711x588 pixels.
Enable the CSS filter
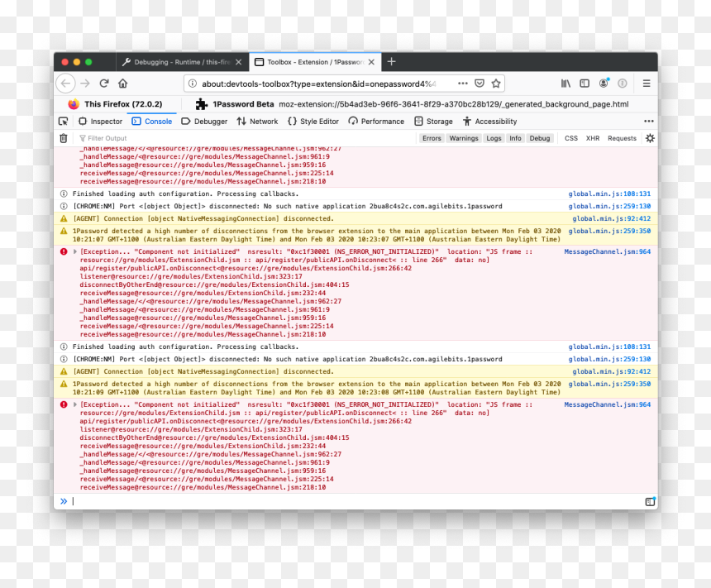tap(571, 138)
